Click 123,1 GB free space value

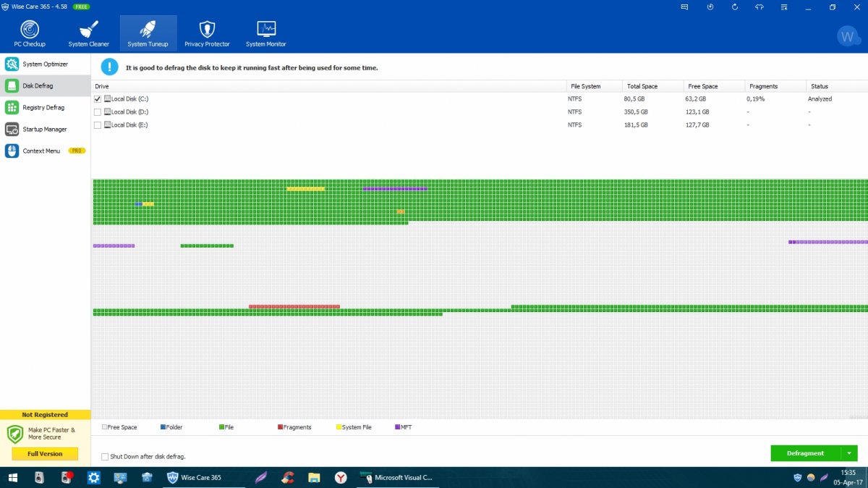(697, 112)
